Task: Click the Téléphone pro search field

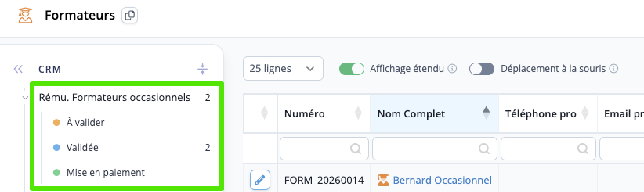Action: 548,149
